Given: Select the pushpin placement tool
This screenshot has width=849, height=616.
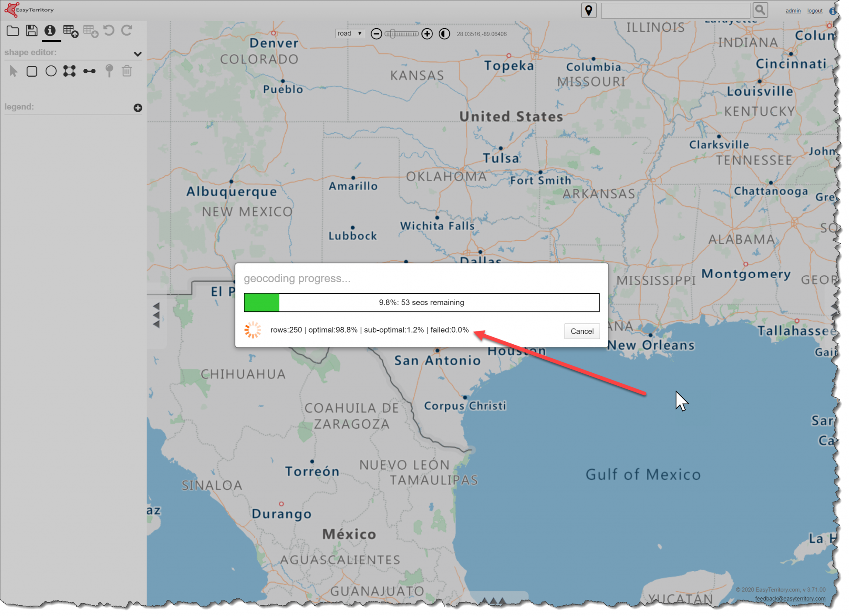Looking at the screenshot, I should tap(108, 71).
